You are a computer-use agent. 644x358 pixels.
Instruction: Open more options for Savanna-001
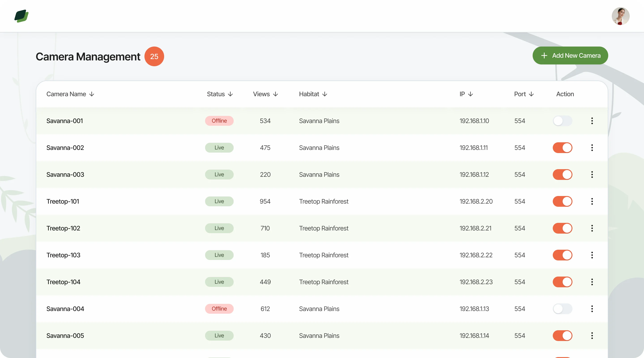pyautogui.click(x=592, y=121)
